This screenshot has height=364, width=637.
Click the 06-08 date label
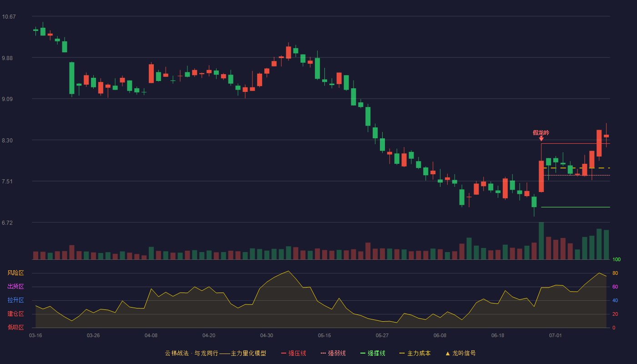pos(440,335)
